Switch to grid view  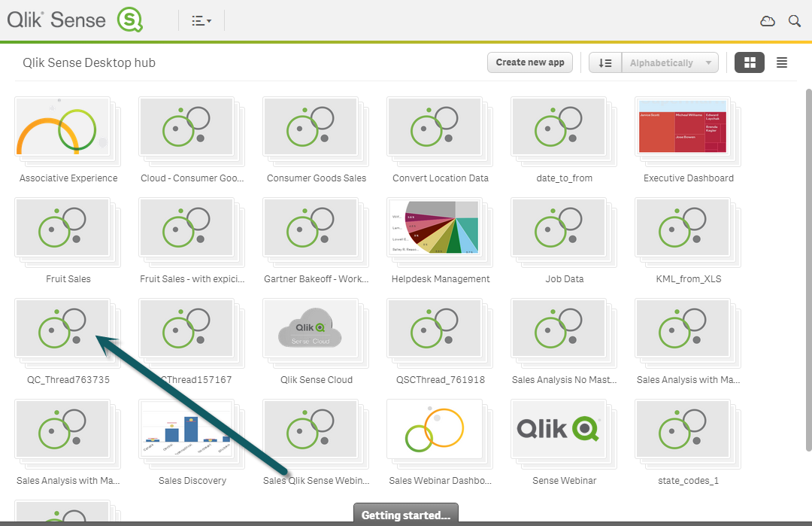tap(750, 62)
